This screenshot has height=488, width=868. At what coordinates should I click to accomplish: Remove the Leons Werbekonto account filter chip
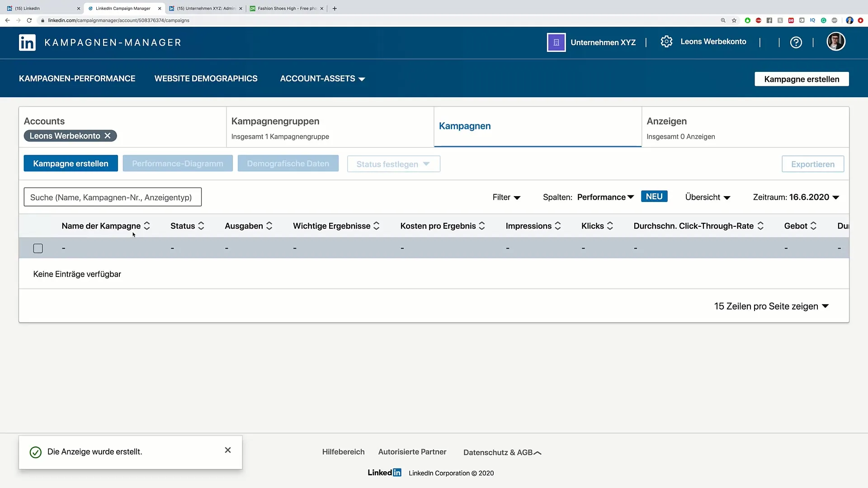pos(108,136)
